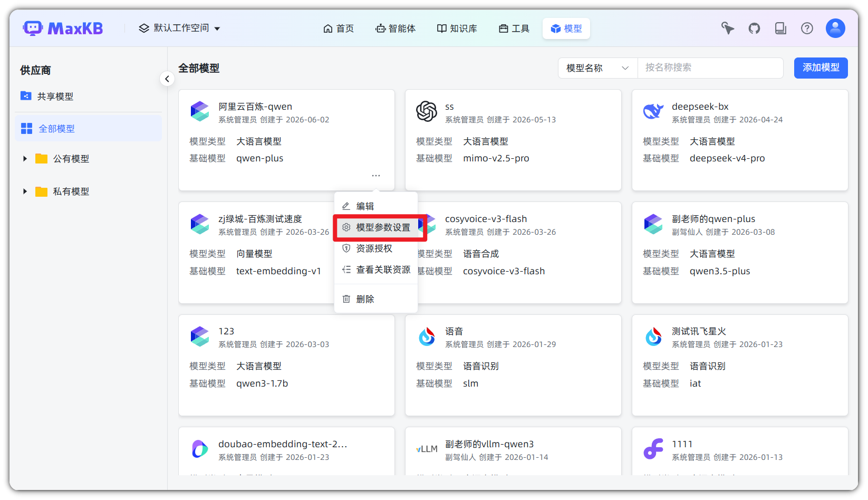Click the mimo-v2.5-pro base model value

pos(496,158)
